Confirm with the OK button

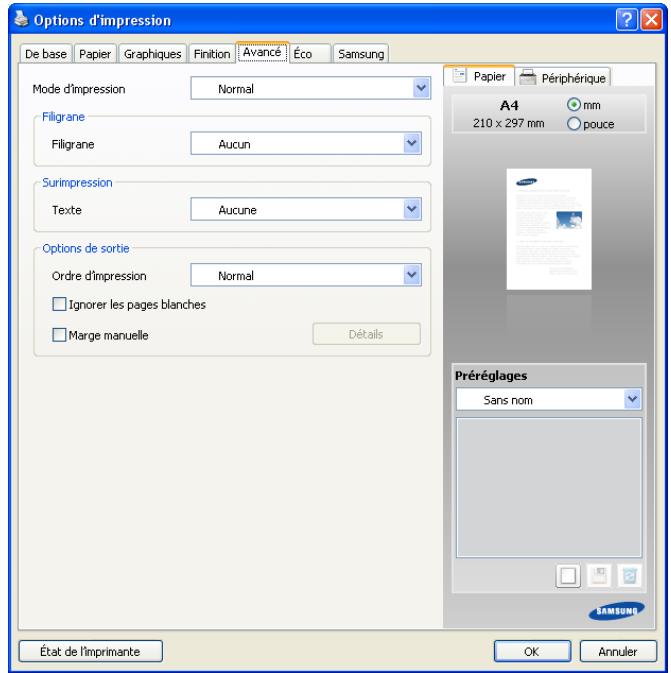tap(532, 651)
